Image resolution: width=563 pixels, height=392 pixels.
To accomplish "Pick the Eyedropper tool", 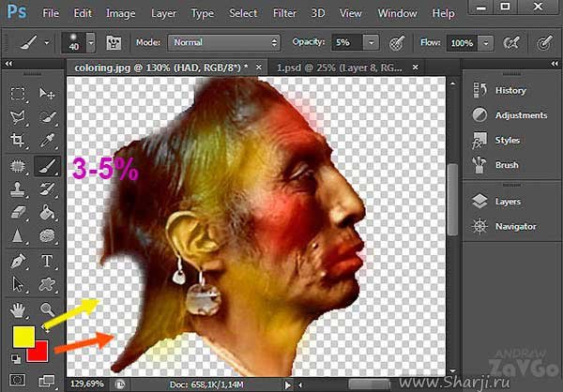I will point(46,141).
